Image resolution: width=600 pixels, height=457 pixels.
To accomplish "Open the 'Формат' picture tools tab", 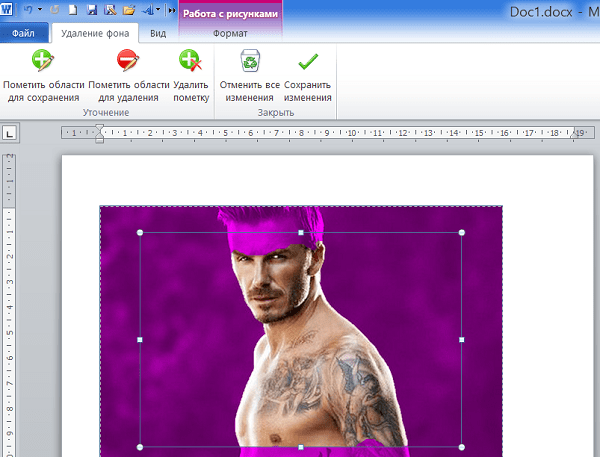I will (x=230, y=33).
